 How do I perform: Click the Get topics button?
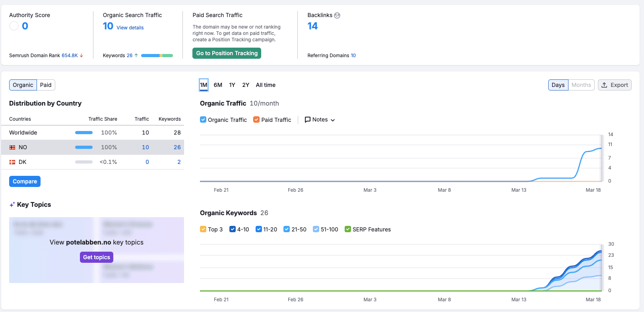97,257
